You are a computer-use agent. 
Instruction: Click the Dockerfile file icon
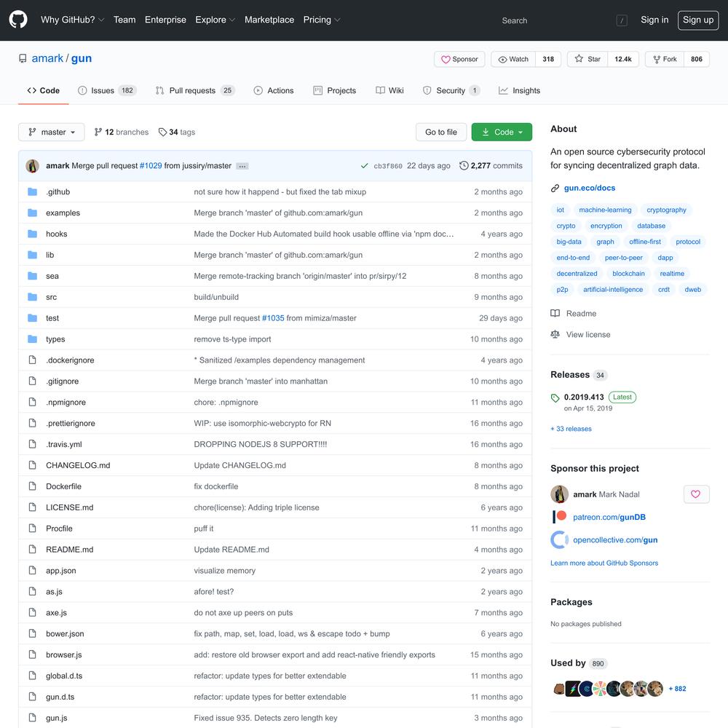[x=33, y=486]
